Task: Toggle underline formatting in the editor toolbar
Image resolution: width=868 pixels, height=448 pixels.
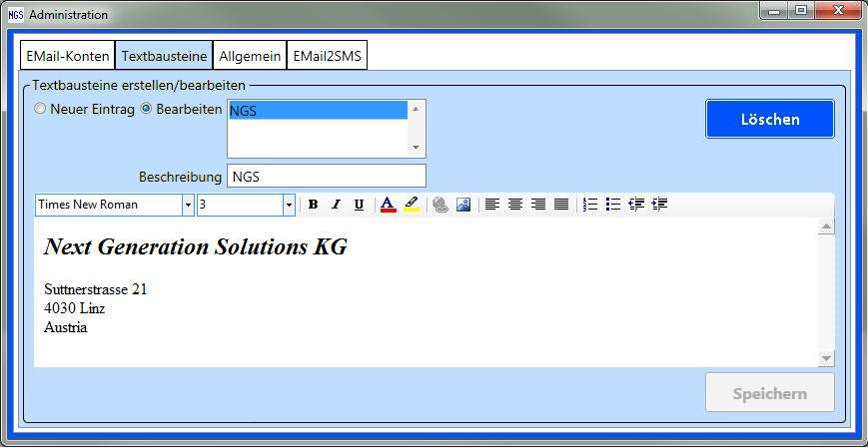Action: [x=359, y=205]
